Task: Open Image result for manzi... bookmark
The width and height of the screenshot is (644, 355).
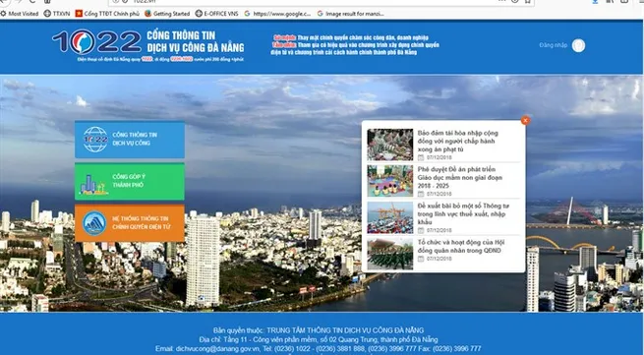Action: pos(350,14)
